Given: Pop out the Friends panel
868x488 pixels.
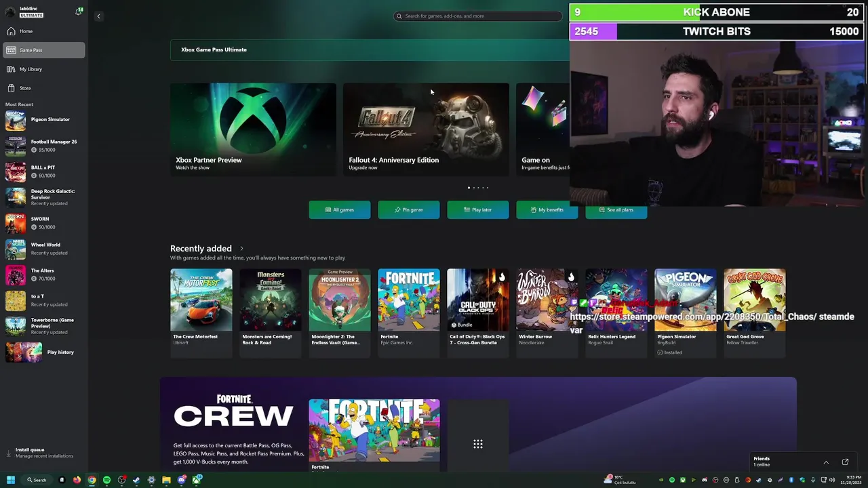Looking at the screenshot, I should (x=845, y=462).
